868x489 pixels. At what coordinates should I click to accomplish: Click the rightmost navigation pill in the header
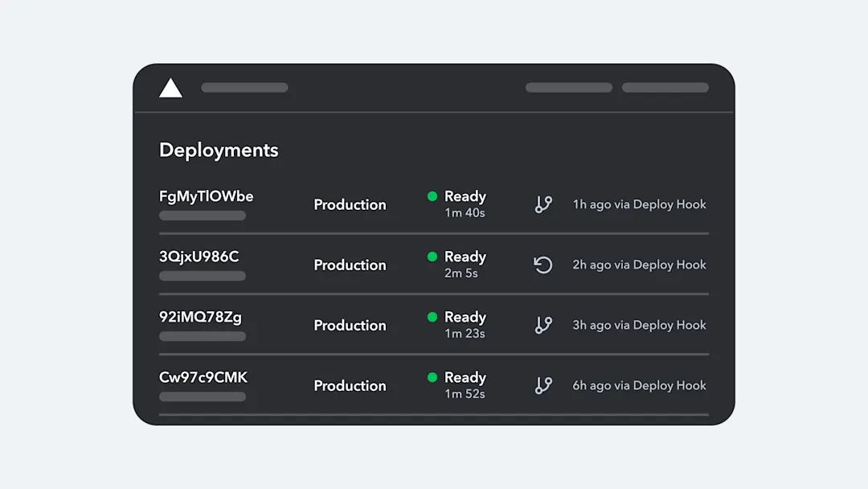click(665, 87)
